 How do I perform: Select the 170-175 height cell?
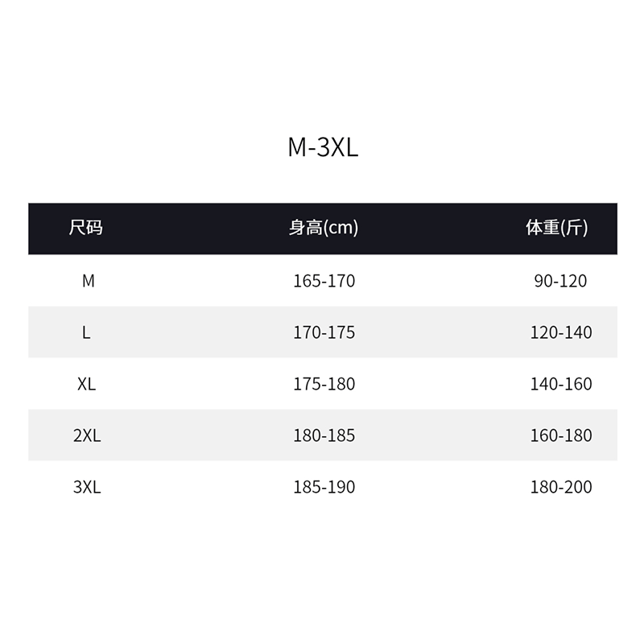coord(324,332)
